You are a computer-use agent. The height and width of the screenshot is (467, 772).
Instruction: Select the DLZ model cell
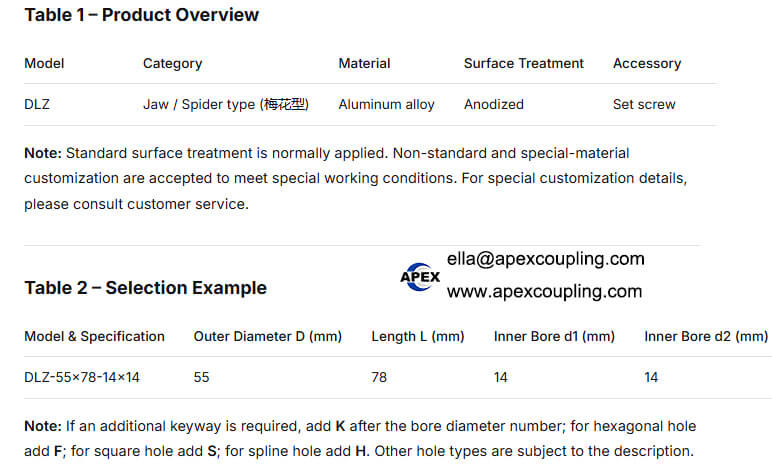coord(37,104)
